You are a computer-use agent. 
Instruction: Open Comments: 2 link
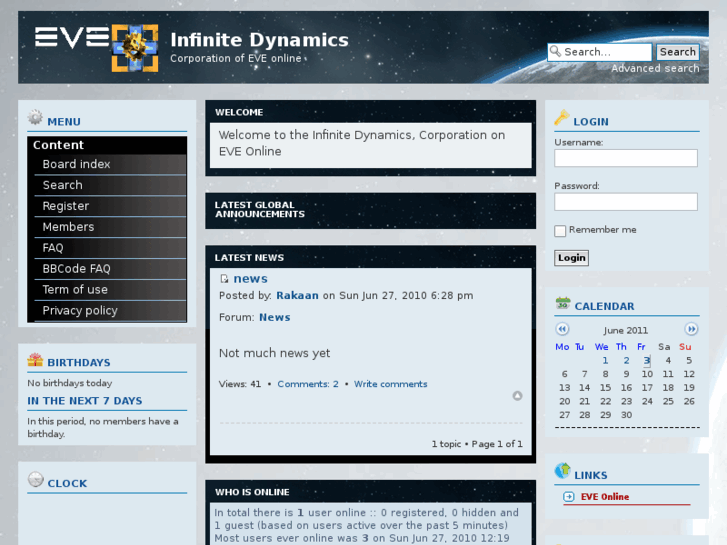[308, 384]
